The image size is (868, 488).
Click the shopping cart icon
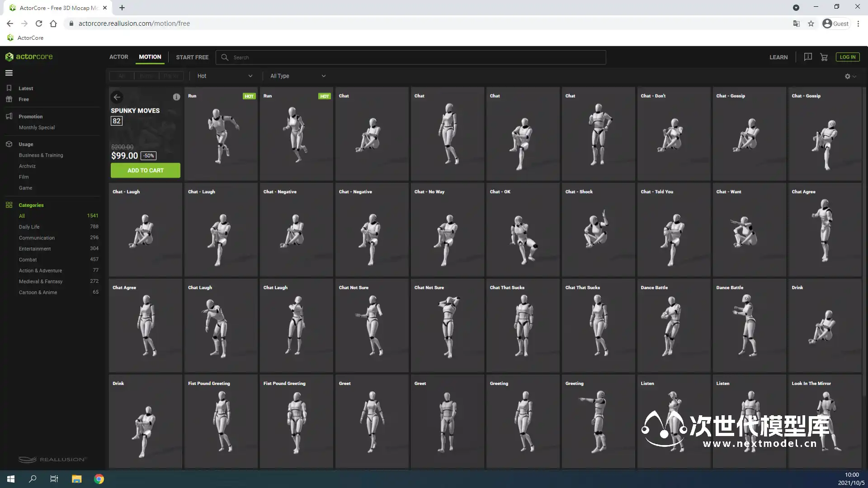(x=824, y=57)
